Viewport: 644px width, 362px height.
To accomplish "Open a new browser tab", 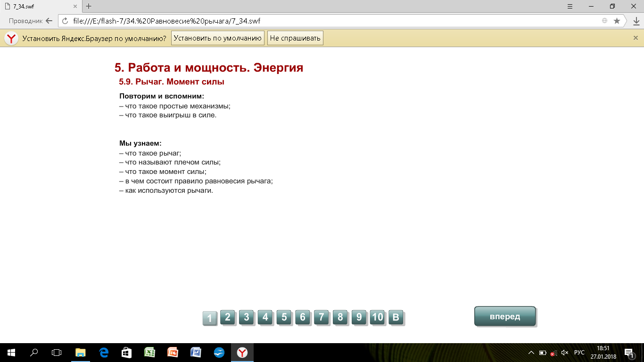I will click(x=89, y=6).
